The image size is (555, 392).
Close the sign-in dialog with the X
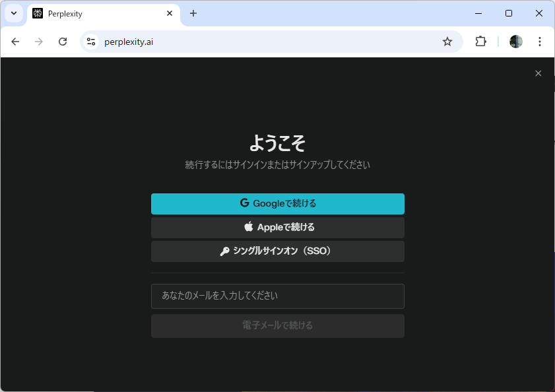[538, 73]
